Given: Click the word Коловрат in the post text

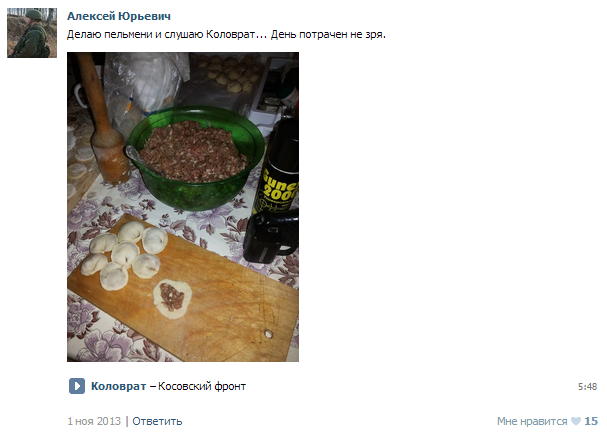Looking at the screenshot, I should coord(230,34).
